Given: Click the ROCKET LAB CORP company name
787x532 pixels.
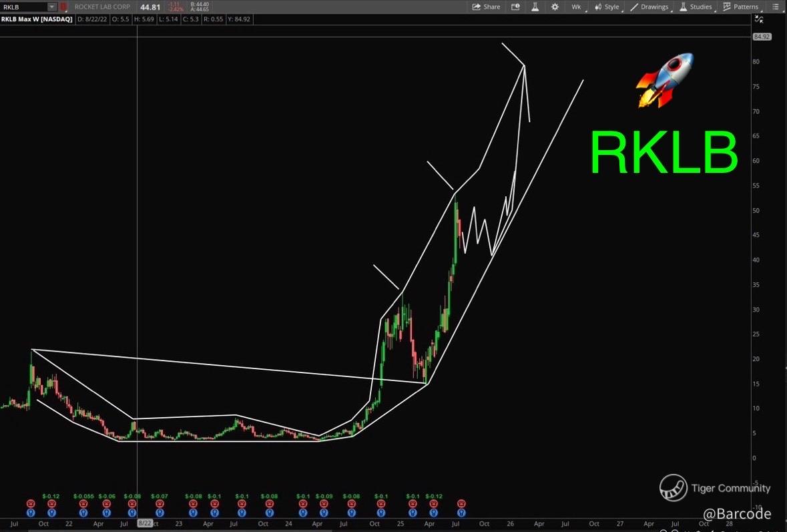Looking at the screenshot, I should click(102, 7).
